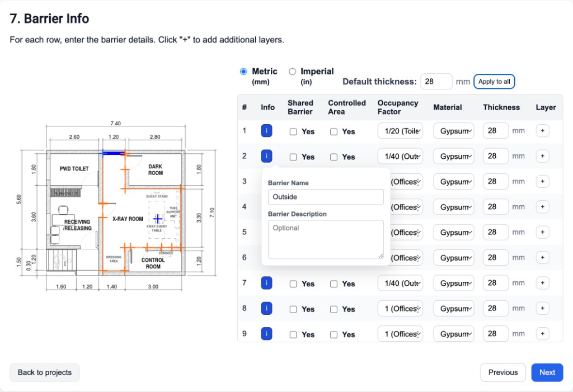573x392 pixels.
Task: Click Back to projects
Action: coord(45,372)
